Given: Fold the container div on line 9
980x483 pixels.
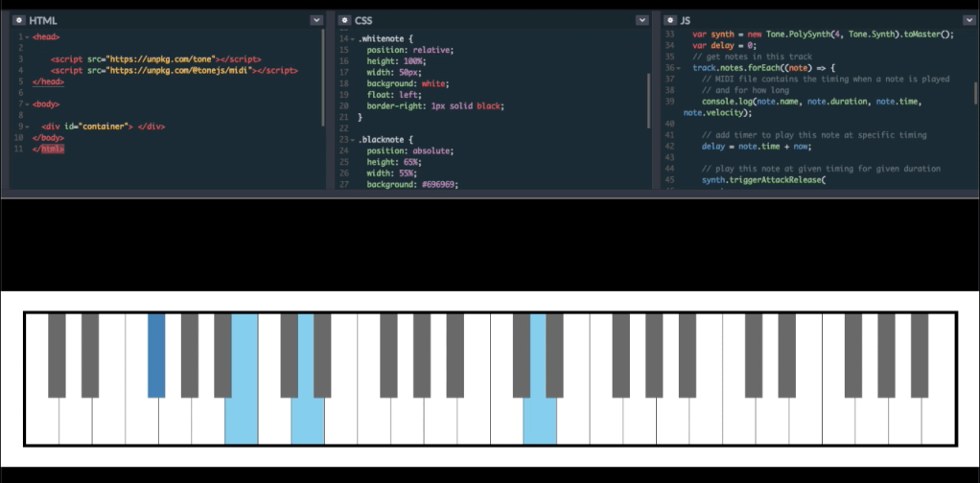Looking at the screenshot, I should click(28, 126).
